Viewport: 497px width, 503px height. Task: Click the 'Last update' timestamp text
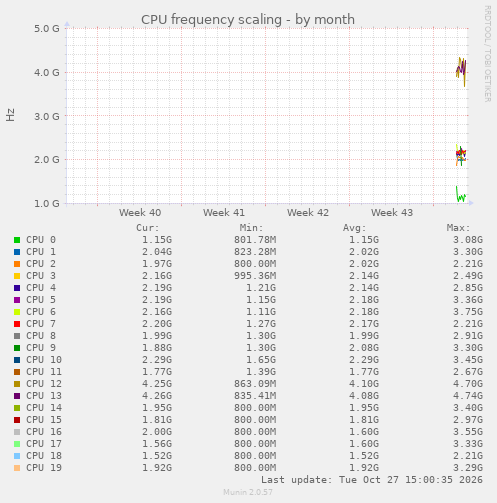(x=372, y=480)
